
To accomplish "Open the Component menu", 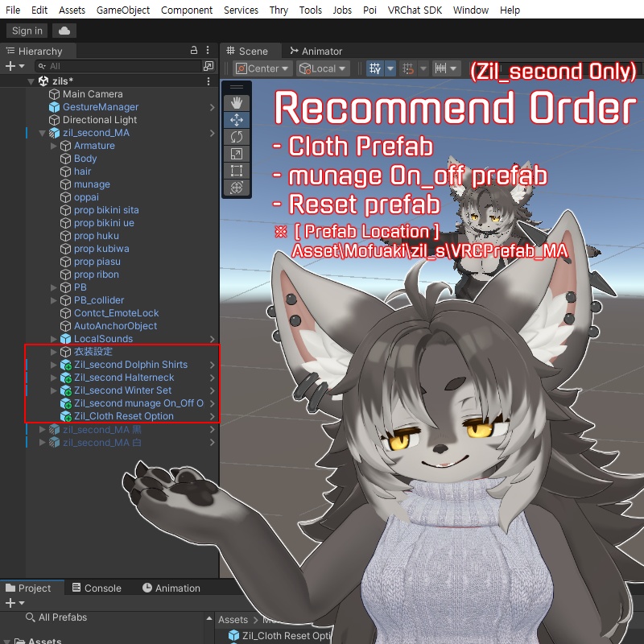I will click(187, 10).
